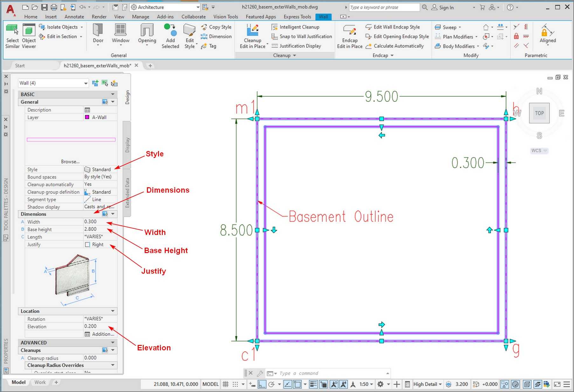The image size is (574, 392).
Task: Toggle the MODEL space button
Action: pos(211,384)
